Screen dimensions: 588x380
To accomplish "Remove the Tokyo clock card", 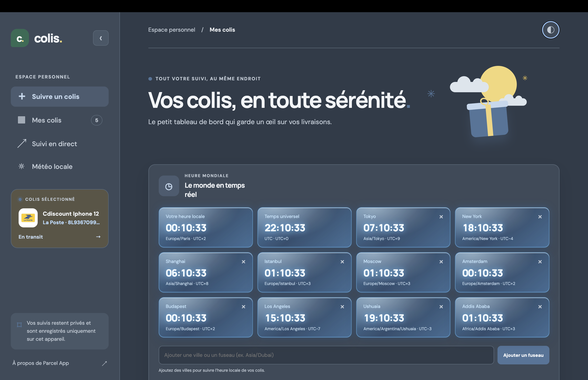I will 441,217.
